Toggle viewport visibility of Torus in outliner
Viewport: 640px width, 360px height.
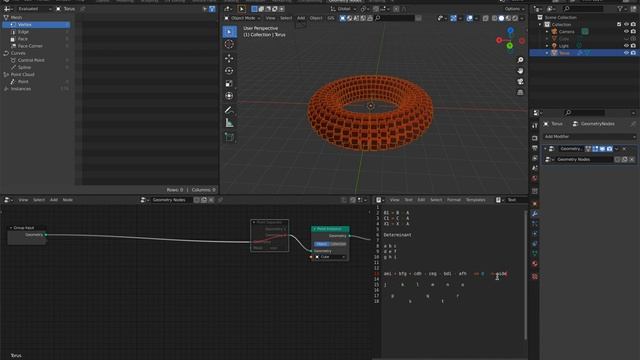(626, 53)
